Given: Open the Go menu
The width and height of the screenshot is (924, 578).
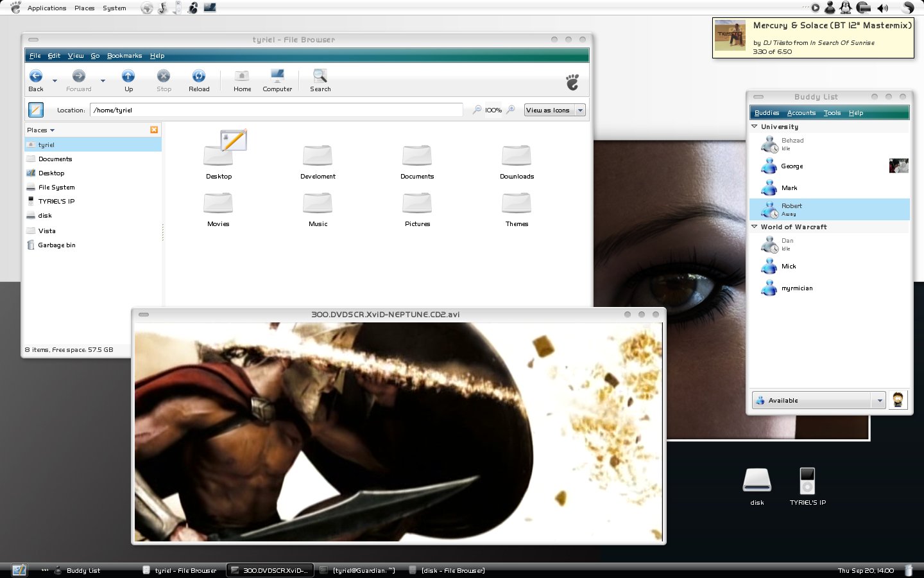Looking at the screenshot, I should point(95,56).
